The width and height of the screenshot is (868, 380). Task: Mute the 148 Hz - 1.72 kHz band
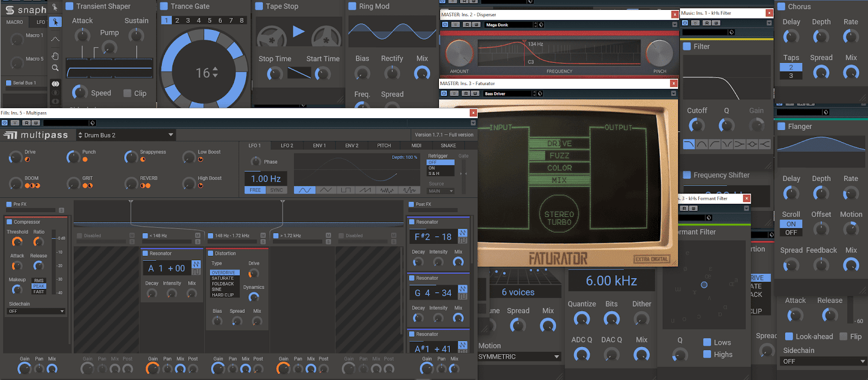point(263,235)
